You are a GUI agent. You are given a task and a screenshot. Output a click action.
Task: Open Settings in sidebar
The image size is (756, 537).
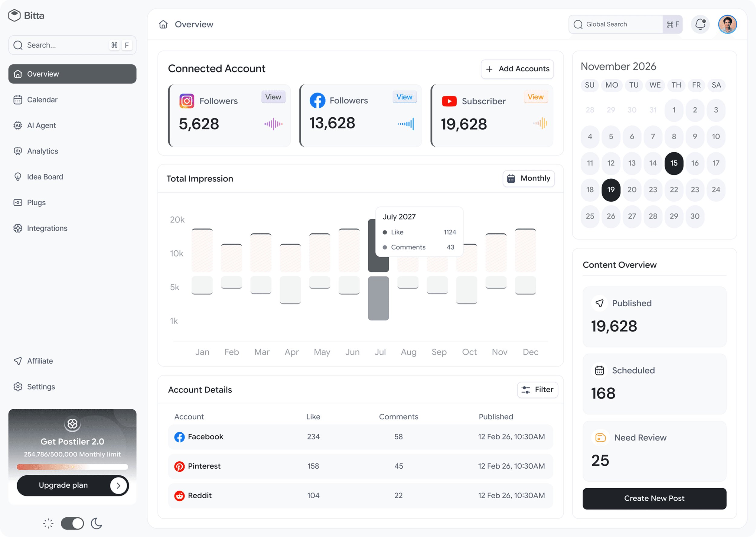point(73,386)
